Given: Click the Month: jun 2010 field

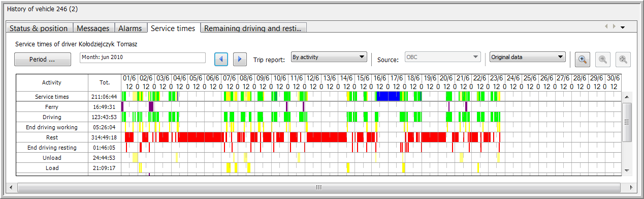Looking at the screenshot, I should [143, 58].
